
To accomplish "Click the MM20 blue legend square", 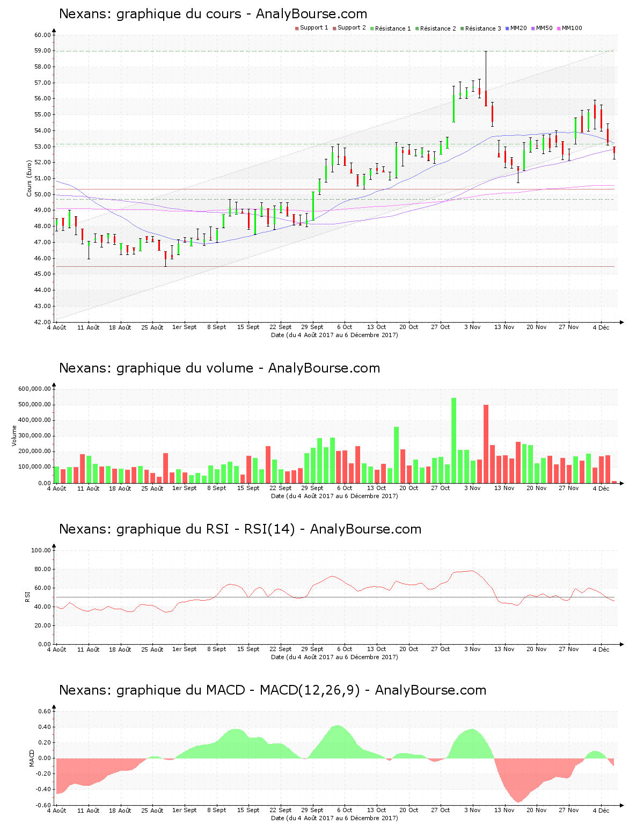I will (507, 28).
